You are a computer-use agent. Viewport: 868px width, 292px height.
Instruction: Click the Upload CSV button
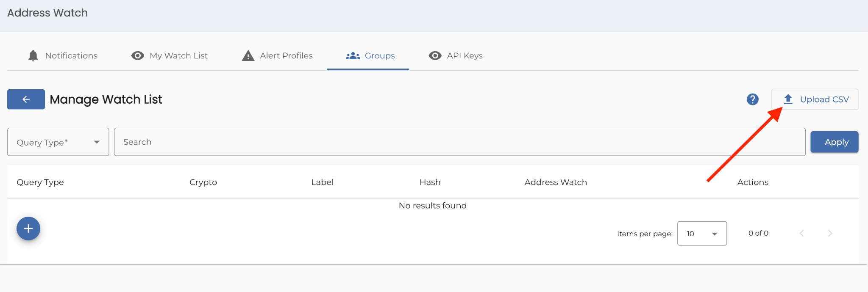(x=815, y=99)
